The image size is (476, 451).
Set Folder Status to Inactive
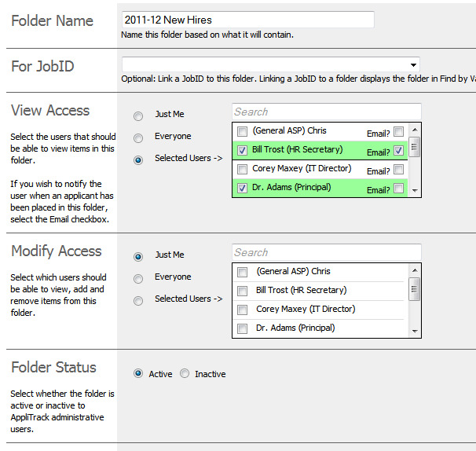(185, 374)
